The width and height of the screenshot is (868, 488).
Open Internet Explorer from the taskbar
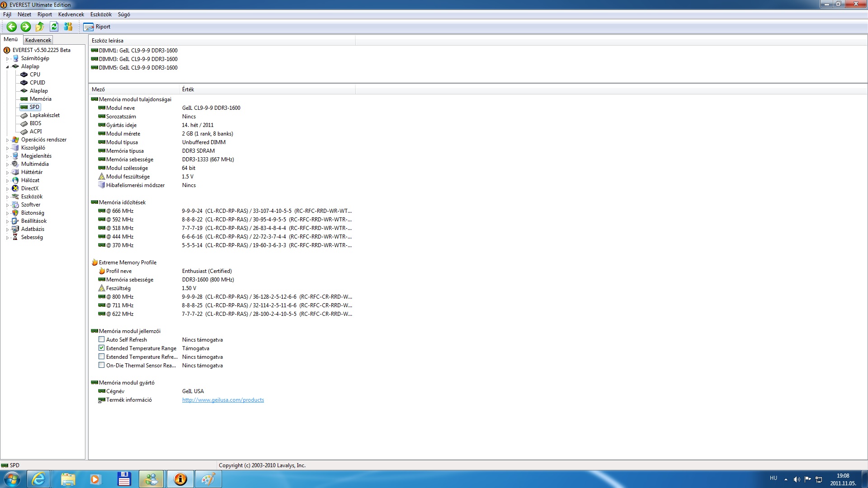(39, 479)
